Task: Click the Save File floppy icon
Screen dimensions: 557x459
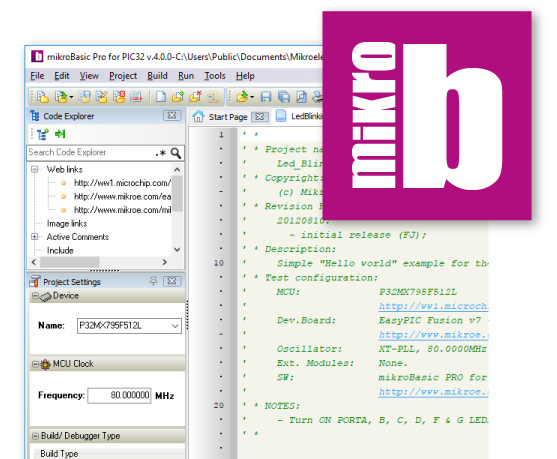Action: coord(266,97)
